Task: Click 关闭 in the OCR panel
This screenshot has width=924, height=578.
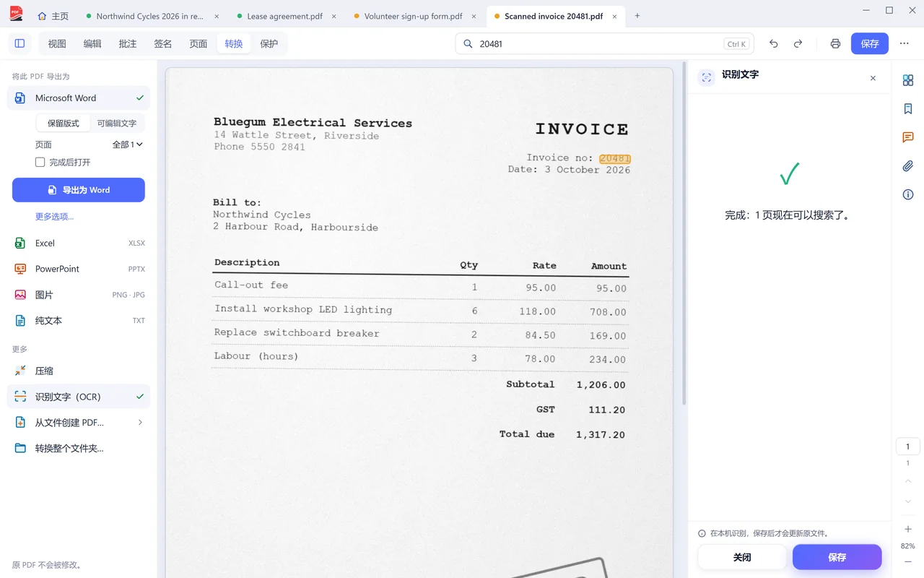Action: tap(742, 557)
